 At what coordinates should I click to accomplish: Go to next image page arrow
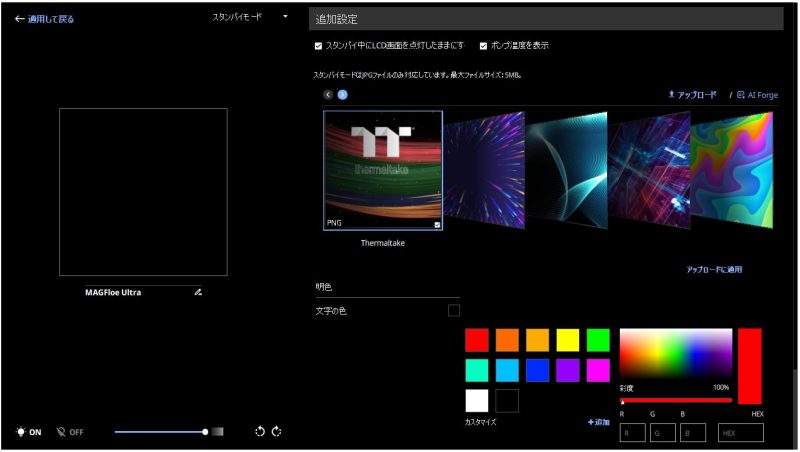pyautogui.click(x=342, y=95)
